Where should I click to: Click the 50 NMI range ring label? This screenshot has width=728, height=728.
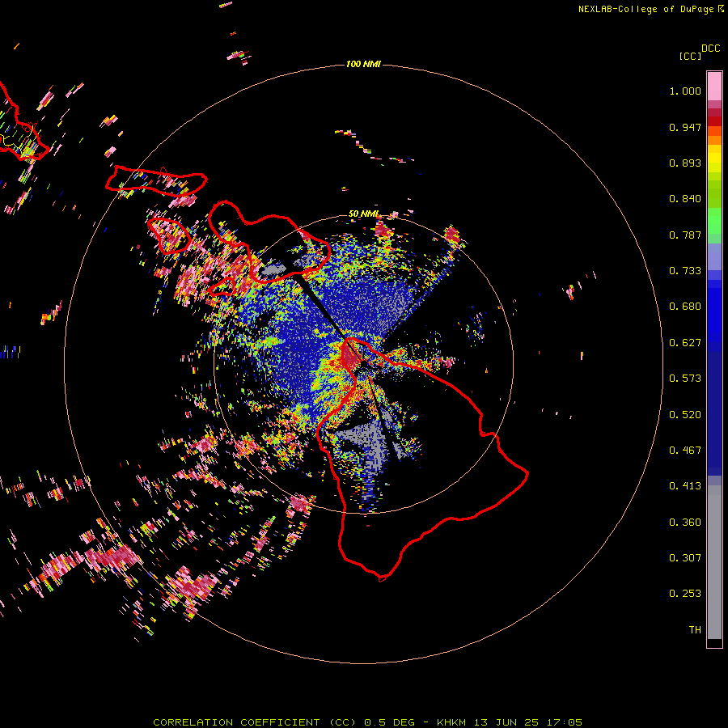click(363, 214)
